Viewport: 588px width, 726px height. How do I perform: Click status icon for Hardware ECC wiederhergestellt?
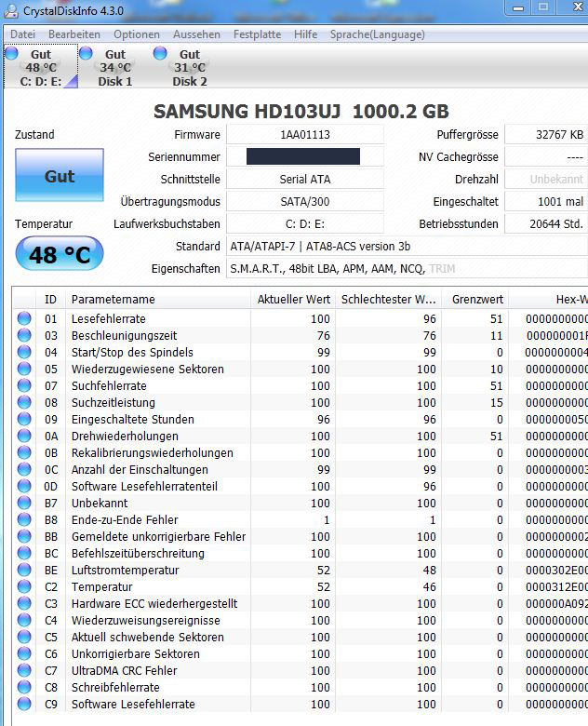pyautogui.click(x=24, y=603)
